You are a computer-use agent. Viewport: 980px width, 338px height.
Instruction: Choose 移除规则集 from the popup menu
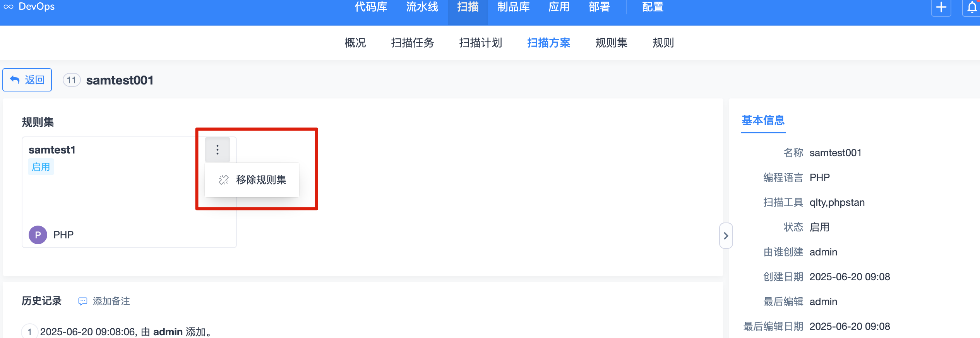(252, 180)
